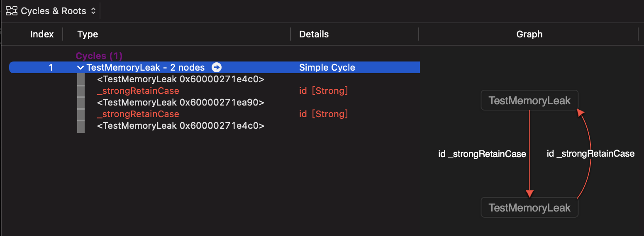Image resolution: width=644 pixels, height=236 pixels.
Task: Click the first id [Strong] details entry
Action: pos(323,91)
